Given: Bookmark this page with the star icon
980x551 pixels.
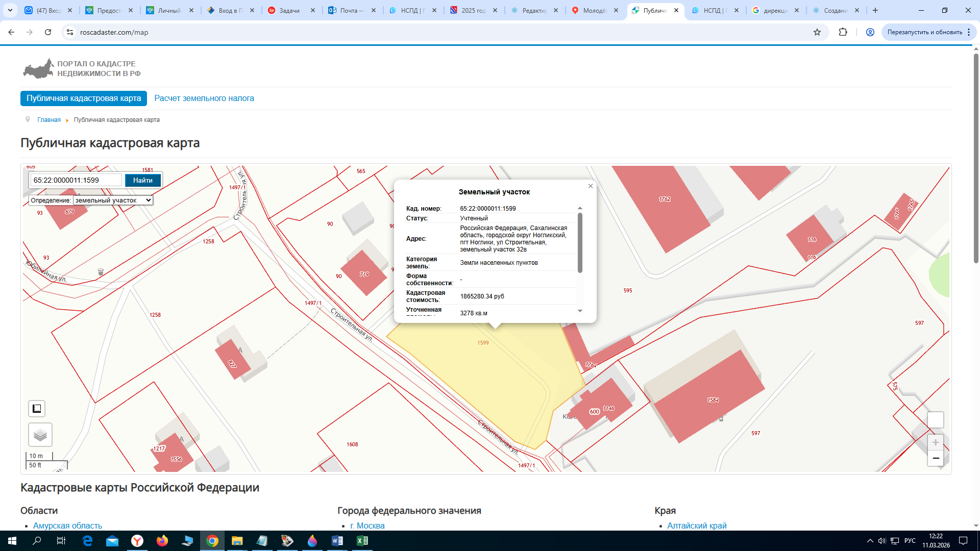Looking at the screenshot, I should click(817, 32).
